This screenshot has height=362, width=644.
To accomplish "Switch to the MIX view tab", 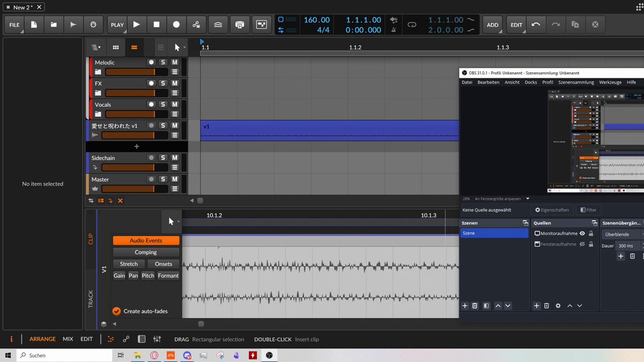I will (68, 339).
